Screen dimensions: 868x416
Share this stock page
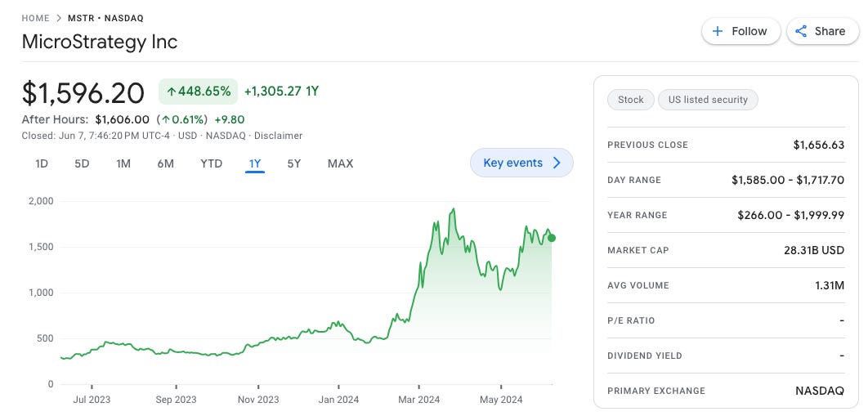[x=822, y=32]
